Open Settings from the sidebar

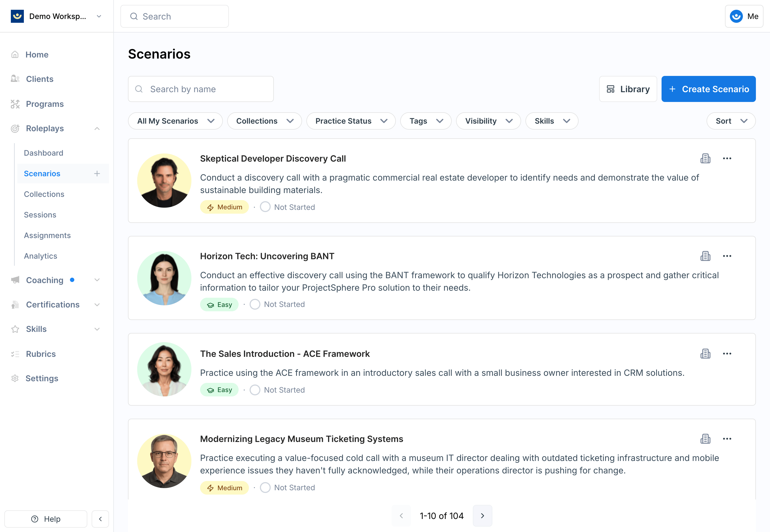coord(42,378)
